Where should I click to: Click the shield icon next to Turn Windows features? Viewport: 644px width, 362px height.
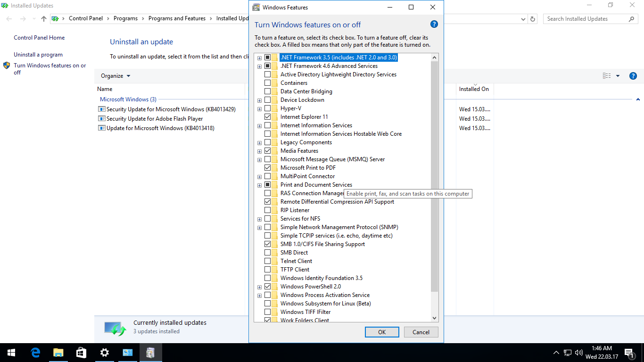pyautogui.click(x=7, y=66)
